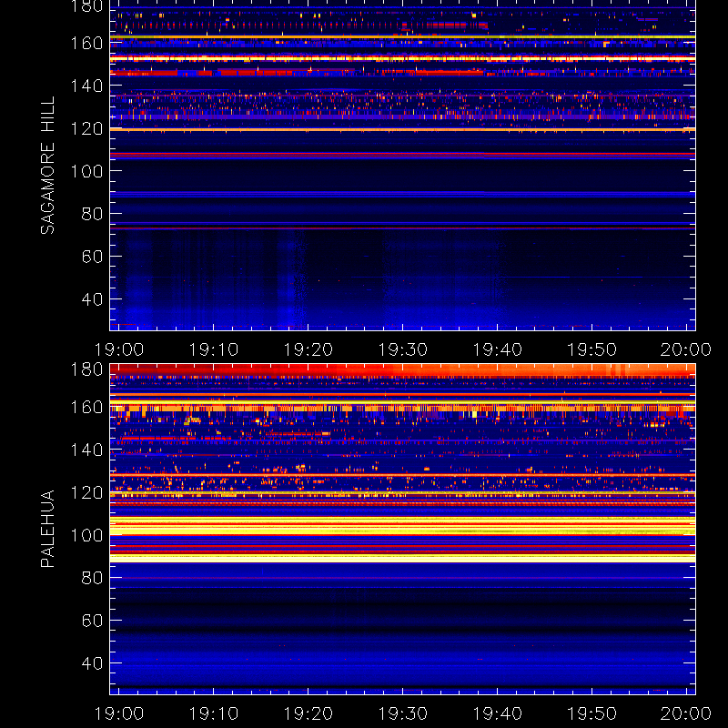Click 19:20 time label under Palehua plot
Image resolution: width=728 pixels, height=728 pixels.
pos(308,713)
